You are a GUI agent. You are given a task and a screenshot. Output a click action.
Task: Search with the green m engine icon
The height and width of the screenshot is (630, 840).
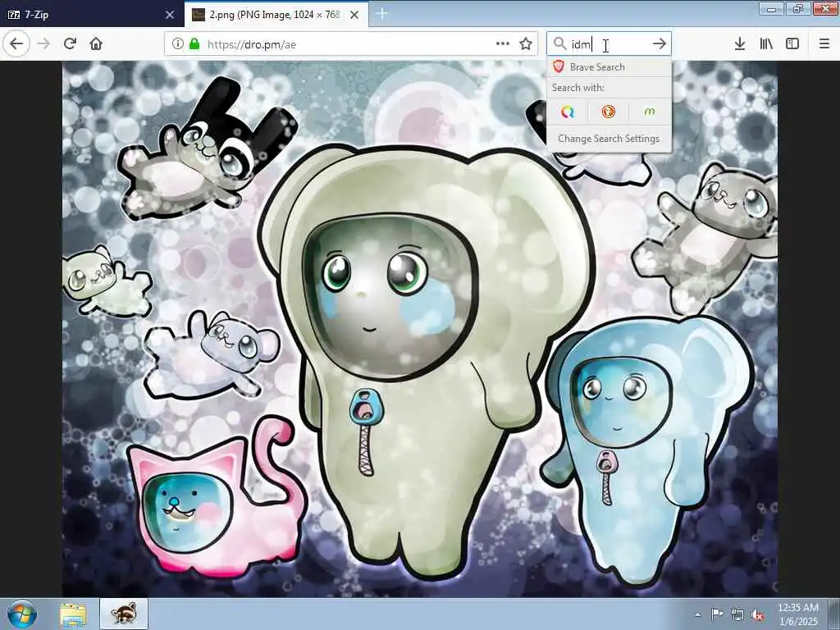click(650, 112)
